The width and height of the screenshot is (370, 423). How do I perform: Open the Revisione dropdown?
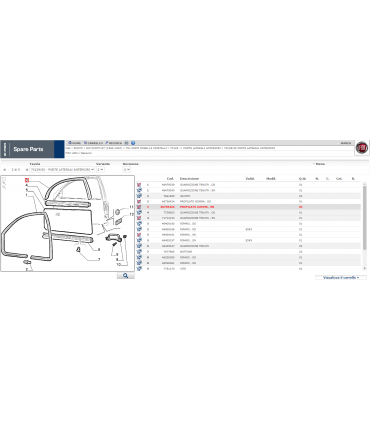point(127,170)
